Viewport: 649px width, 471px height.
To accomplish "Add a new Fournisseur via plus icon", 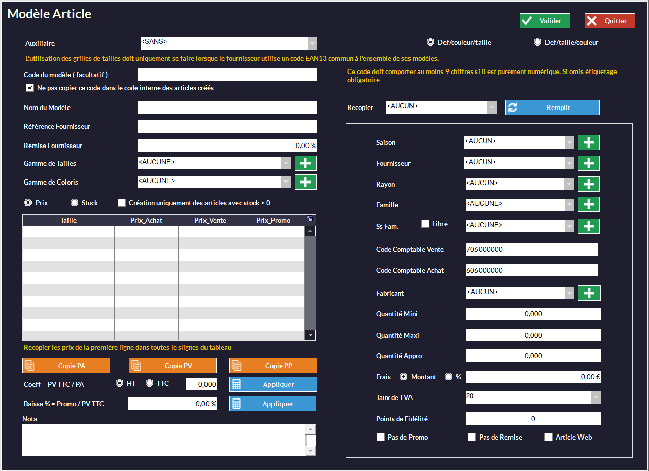I will click(590, 163).
